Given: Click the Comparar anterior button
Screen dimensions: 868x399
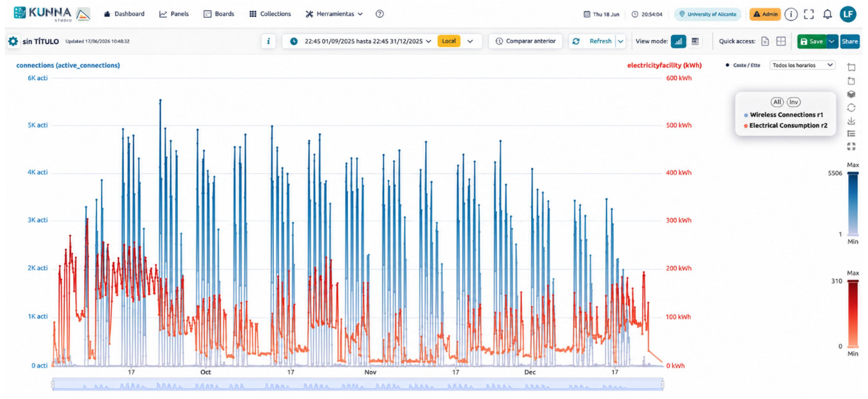Looking at the screenshot, I should (525, 41).
